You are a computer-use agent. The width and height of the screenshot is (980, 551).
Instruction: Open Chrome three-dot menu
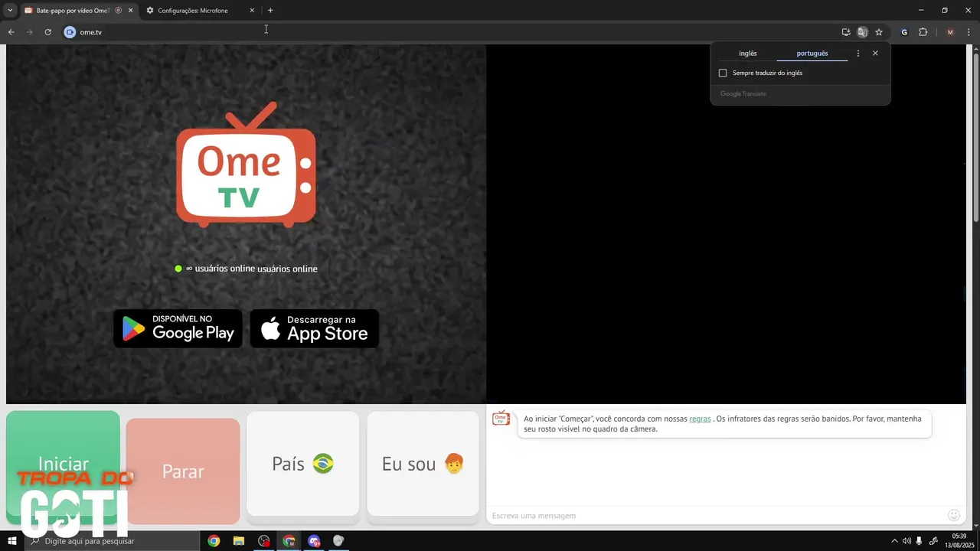969,32
